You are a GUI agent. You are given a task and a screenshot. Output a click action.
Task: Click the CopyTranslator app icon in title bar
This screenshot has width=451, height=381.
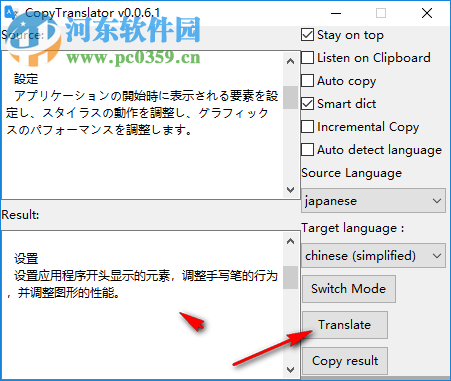pos(11,13)
